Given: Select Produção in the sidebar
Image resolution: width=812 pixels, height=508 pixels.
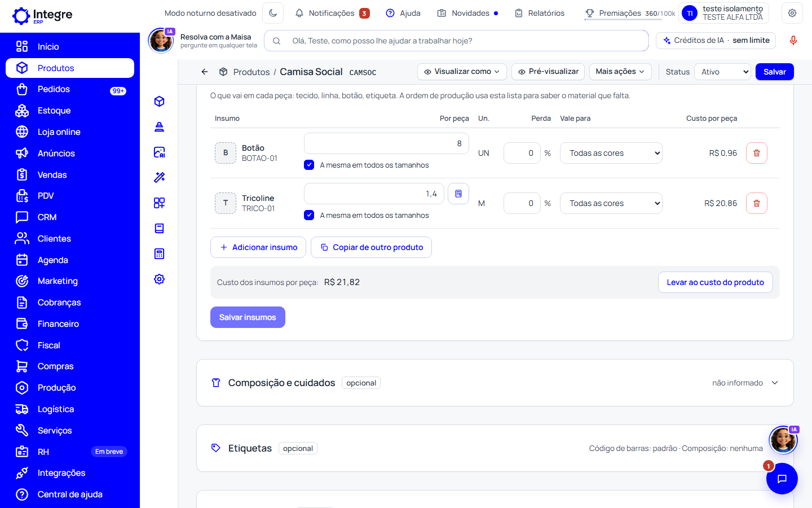Looking at the screenshot, I should point(70,388).
